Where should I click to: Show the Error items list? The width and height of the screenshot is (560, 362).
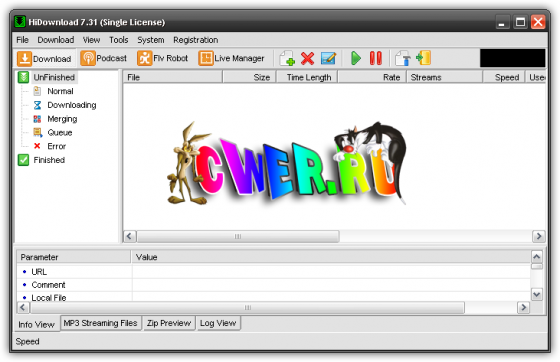(x=56, y=146)
